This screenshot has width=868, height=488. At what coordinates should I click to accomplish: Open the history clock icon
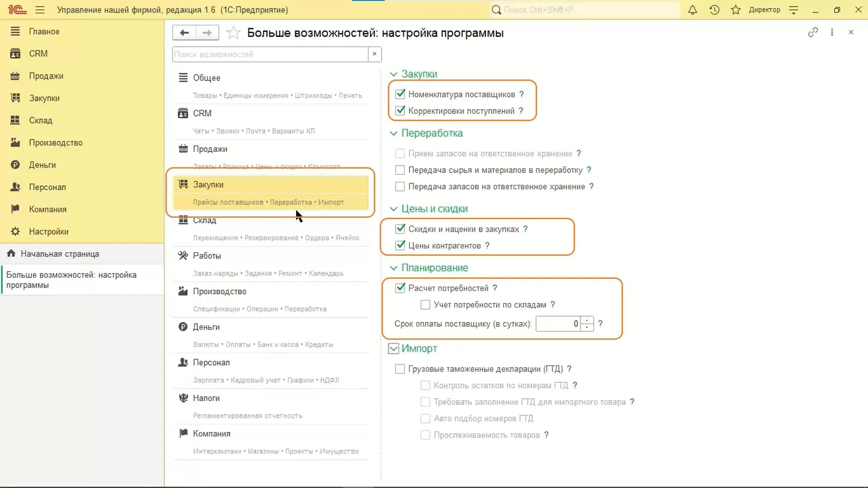pos(714,10)
